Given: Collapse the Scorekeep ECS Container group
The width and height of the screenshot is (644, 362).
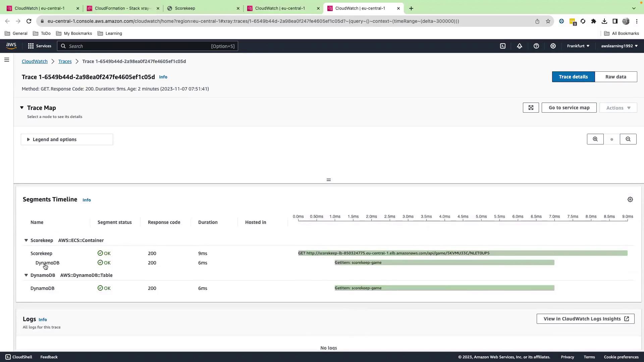Looking at the screenshot, I should click(x=26, y=241).
